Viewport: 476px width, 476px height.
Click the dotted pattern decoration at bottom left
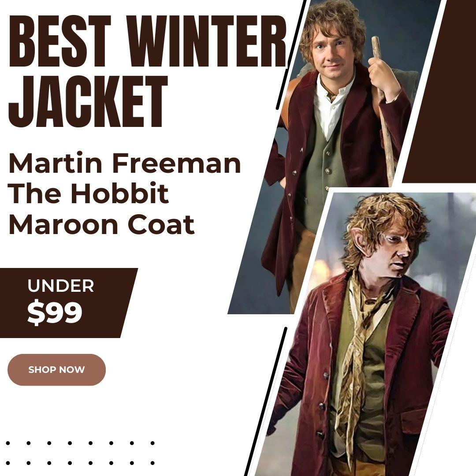click(80, 453)
